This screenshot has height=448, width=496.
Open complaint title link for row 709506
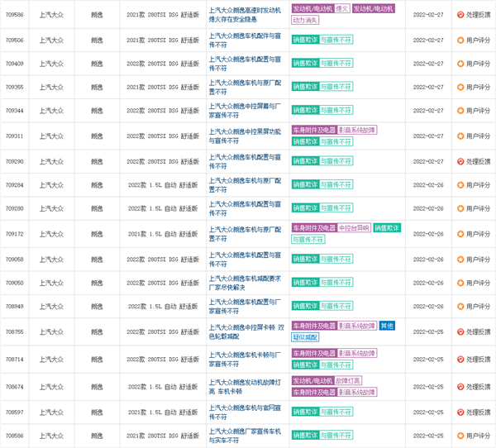[x=245, y=41]
